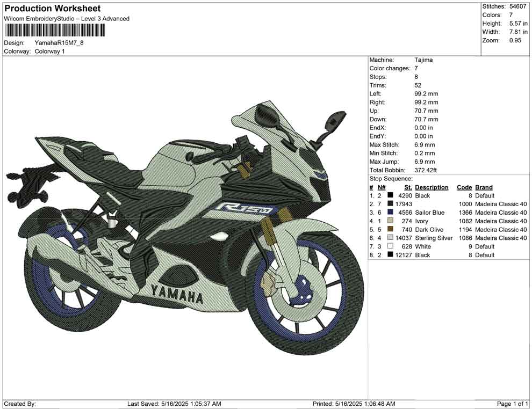Click the Ivory color swatch
This screenshot has width=532, height=409.
[390, 221]
